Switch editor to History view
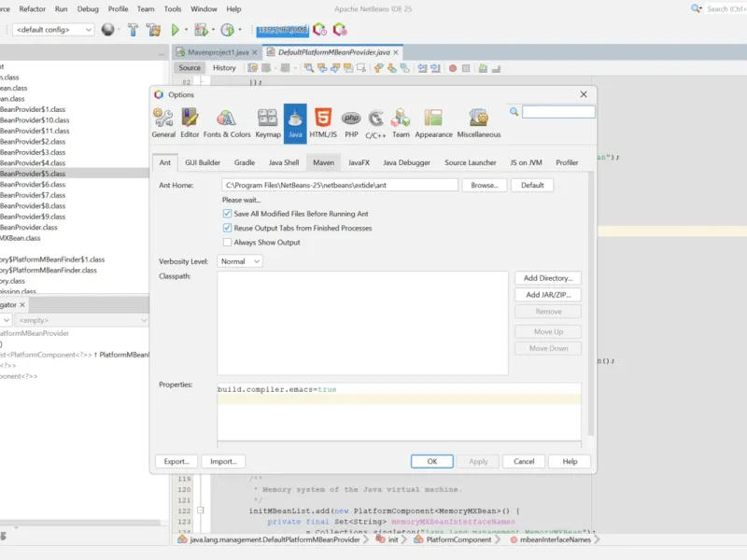The image size is (747, 560). 224,68
